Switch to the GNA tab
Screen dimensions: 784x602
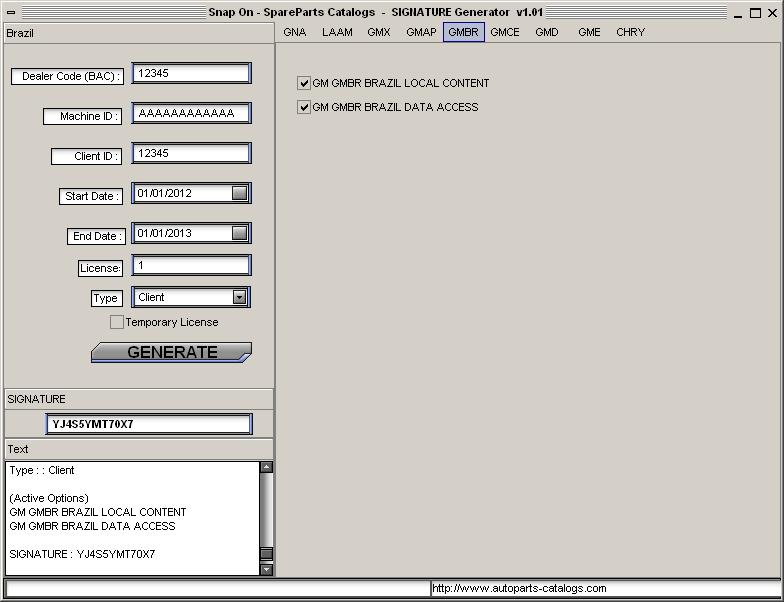pyautogui.click(x=294, y=32)
